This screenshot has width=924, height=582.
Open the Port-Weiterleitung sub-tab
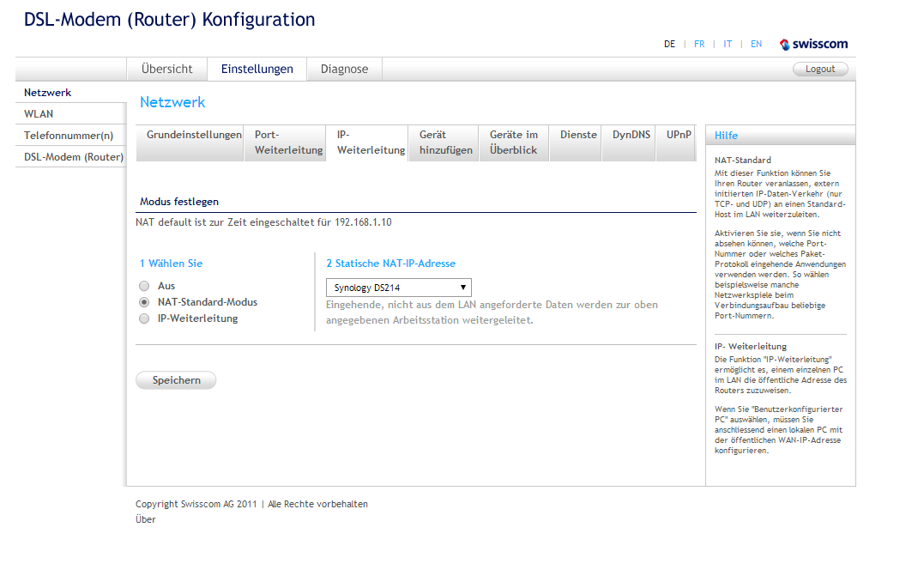(x=288, y=142)
